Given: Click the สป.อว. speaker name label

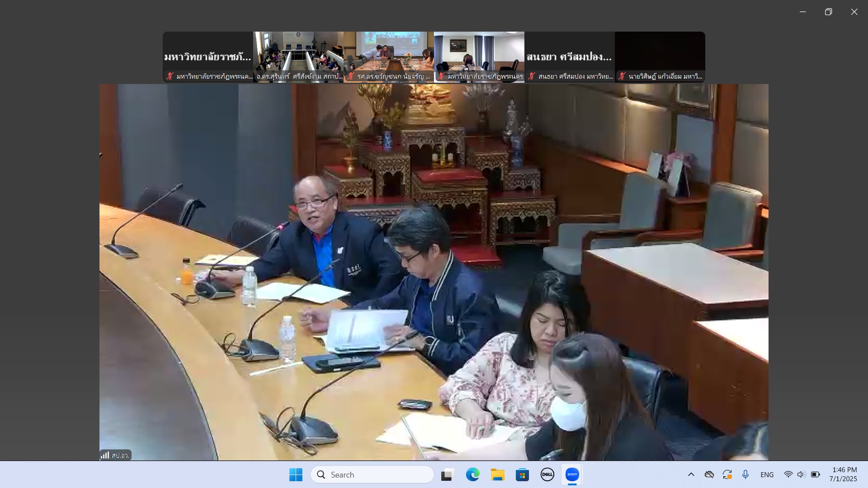Looking at the screenshot, I should coord(121,455).
